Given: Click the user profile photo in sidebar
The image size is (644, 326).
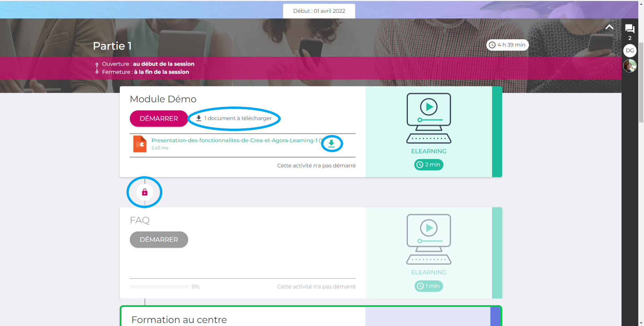Looking at the screenshot, I should (x=630, y=66).
